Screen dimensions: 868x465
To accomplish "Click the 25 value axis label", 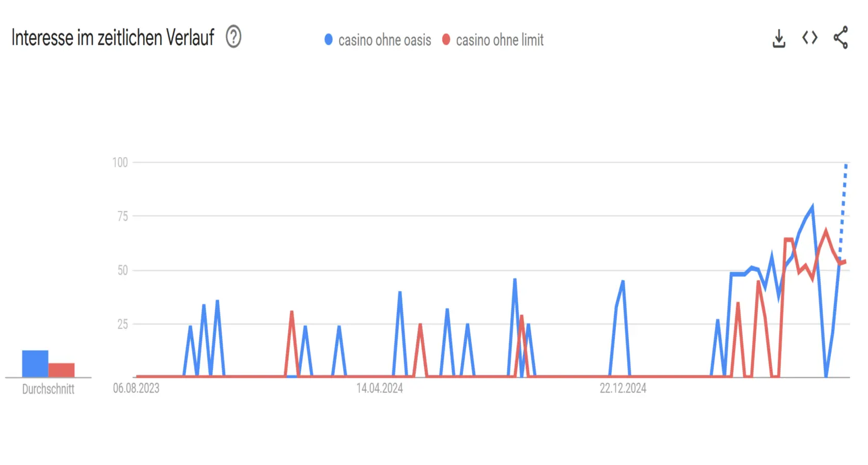I will tap(122, 324).
